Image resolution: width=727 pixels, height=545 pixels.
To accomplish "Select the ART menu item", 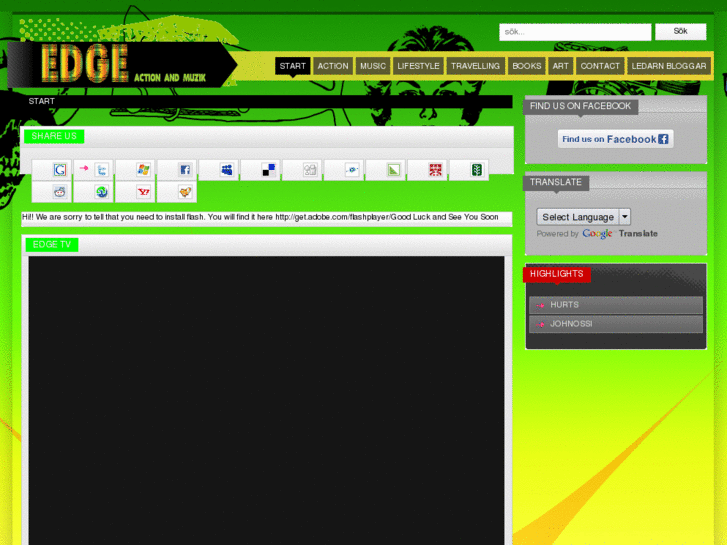I will (560, 66).
